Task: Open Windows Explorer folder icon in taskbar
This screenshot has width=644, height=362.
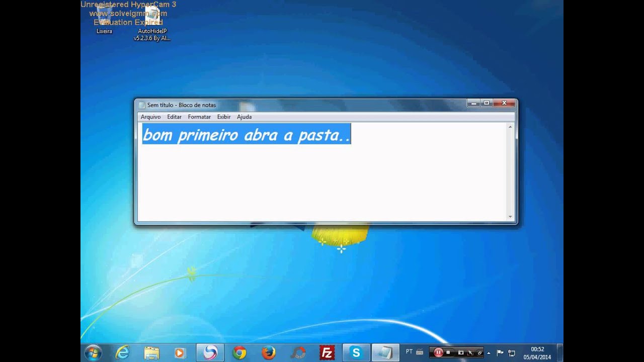Action: coord(151,353)
